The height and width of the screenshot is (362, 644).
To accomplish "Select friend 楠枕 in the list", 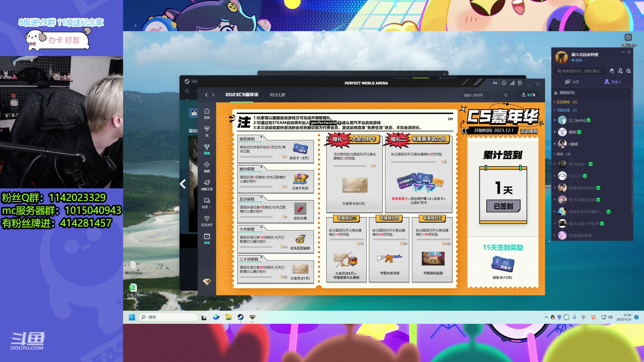I will tap(592, 132).
